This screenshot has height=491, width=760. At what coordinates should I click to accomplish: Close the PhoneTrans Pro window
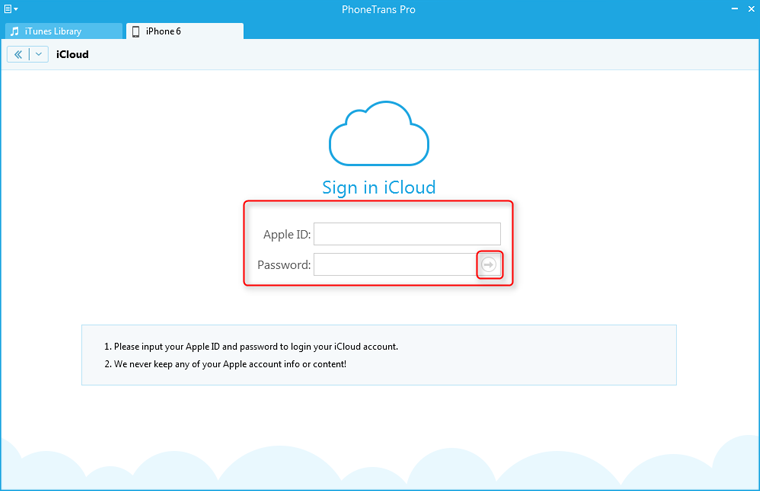(748, 9)
